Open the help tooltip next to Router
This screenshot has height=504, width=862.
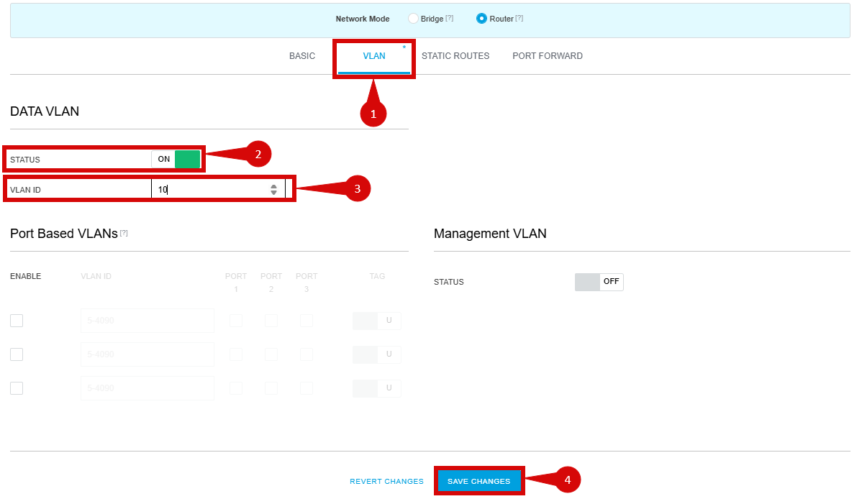click(519, 18)
